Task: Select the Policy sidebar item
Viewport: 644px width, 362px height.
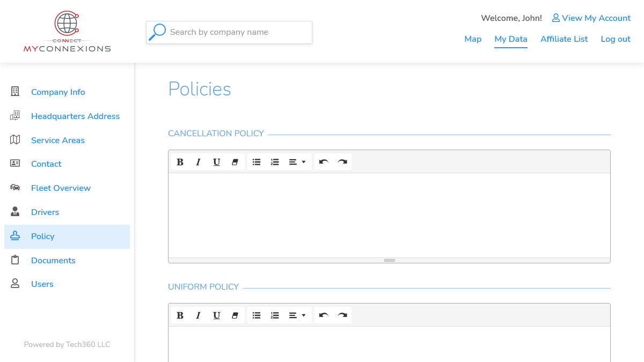Action: click(67, 237)
